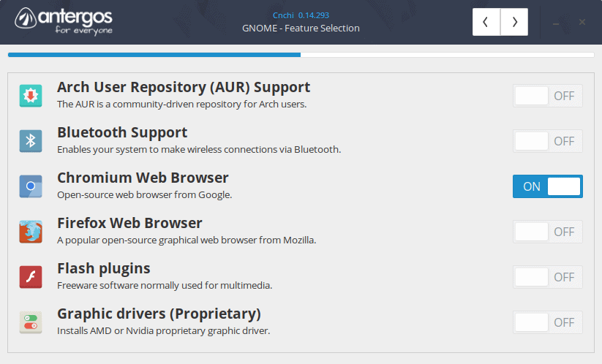This screenshot has height=364, width=602.
Task: Close the Cnchi installer window
Action: point(582,22)
